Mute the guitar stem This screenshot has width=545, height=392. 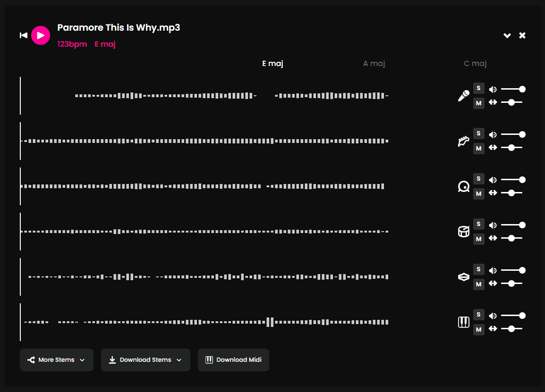click(478, 149)
